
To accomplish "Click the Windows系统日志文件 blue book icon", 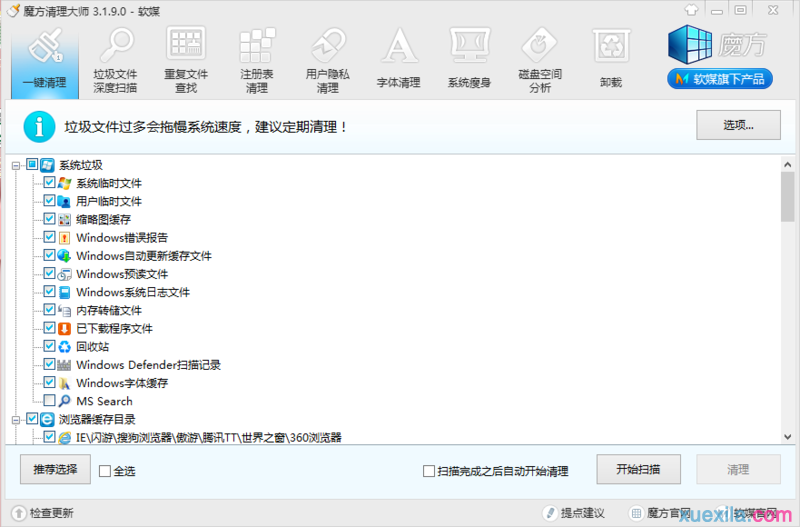I will [64, 292].
